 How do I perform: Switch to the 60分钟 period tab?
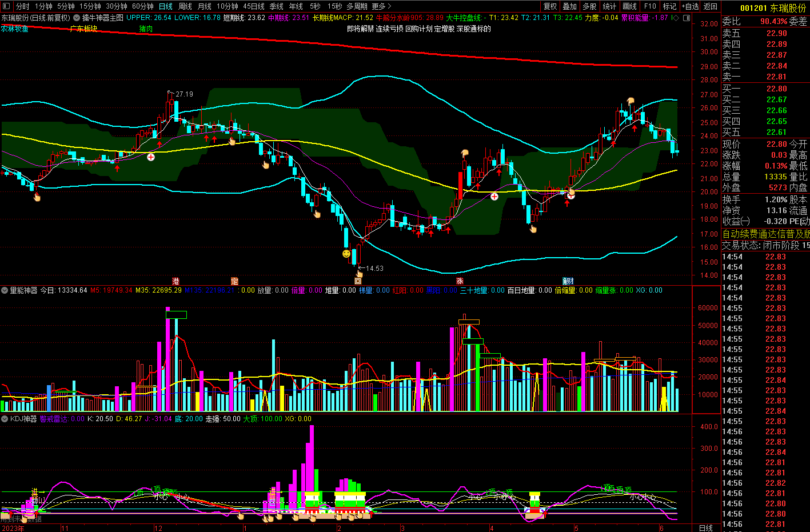pyautogui.click(x=143, y=6)
